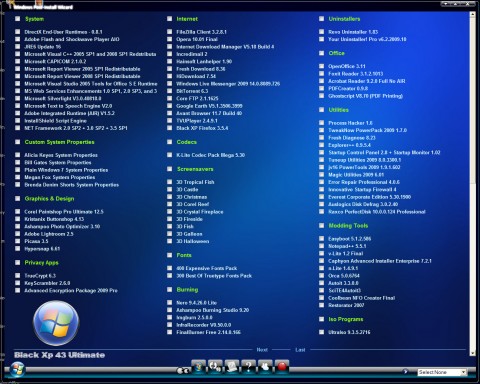Tick the Microsoft Silverlight checkbox
This screenshot has height=384, width=480.
coord(18,98)
